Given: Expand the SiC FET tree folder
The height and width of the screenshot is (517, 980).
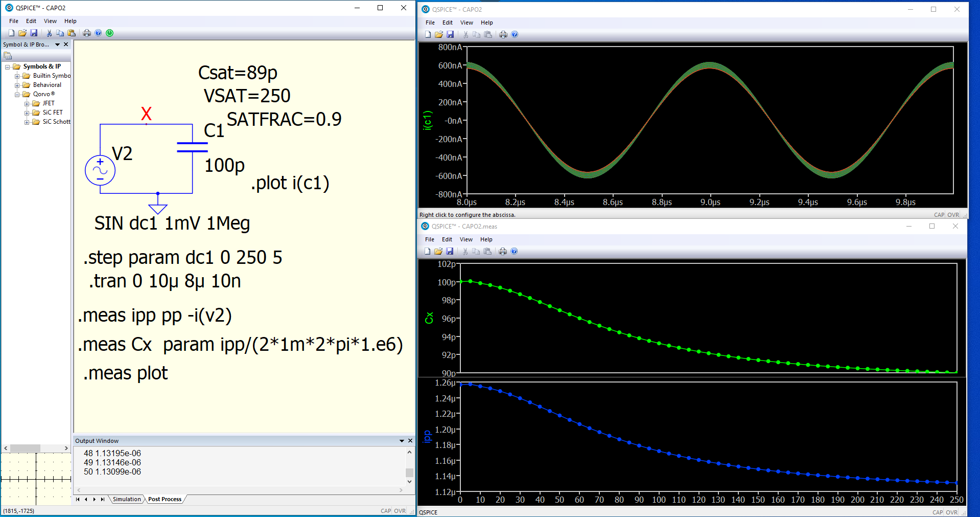Looking at the screenshot, I should coord(27,113).
